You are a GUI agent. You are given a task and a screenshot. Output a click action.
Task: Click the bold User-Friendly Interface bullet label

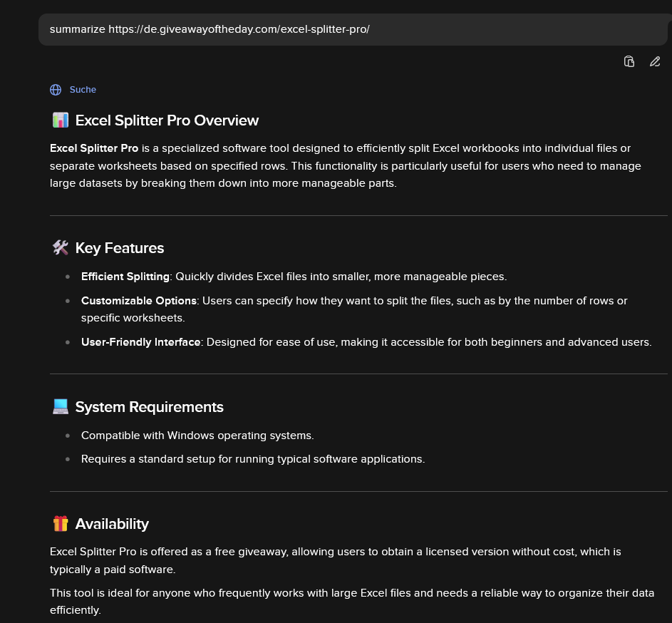(x=140, y=342)
